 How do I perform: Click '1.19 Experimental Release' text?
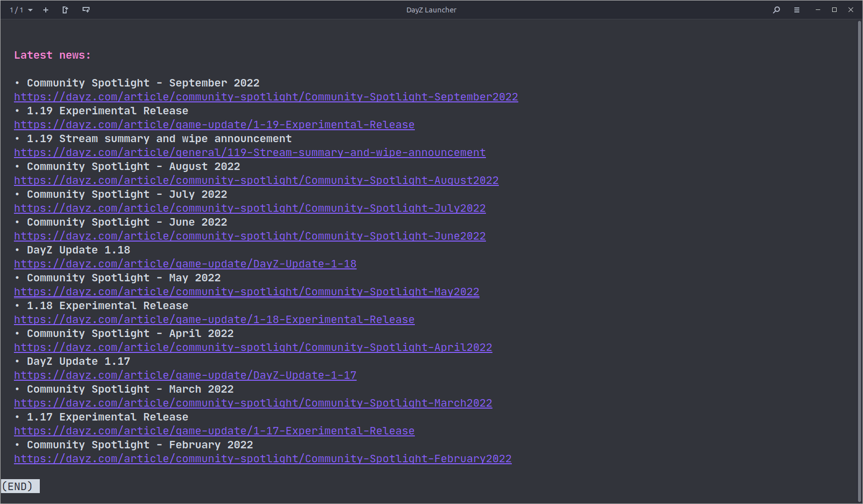[107, 111]
